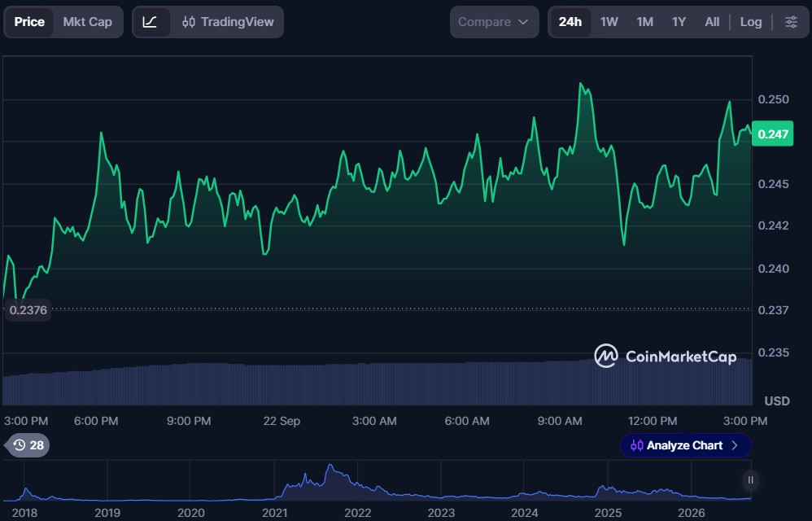The image size is (812, 521).
Task: Click 2018 on the overview timeline
Action: click(x=24, y=513)
